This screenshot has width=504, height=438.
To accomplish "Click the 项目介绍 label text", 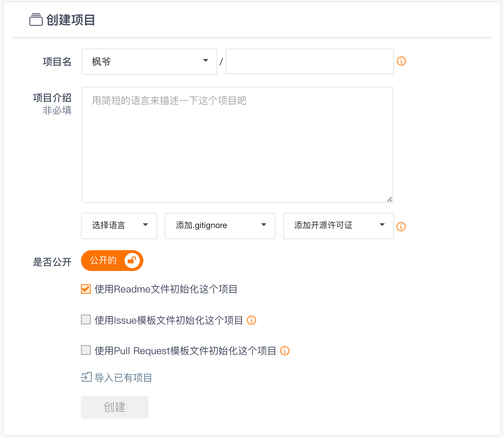I will pyautogui.click(x=52, y=98).
